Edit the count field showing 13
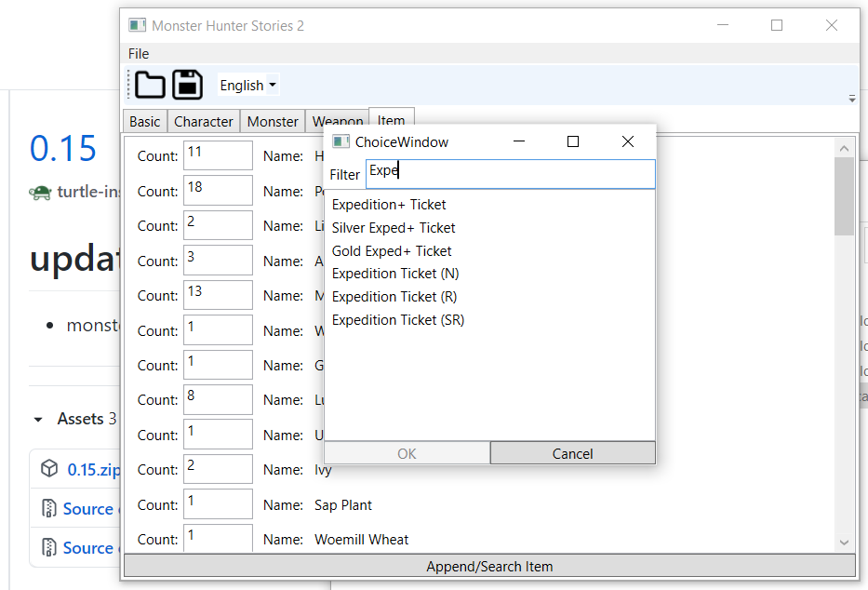 click(x=218, y=294)
